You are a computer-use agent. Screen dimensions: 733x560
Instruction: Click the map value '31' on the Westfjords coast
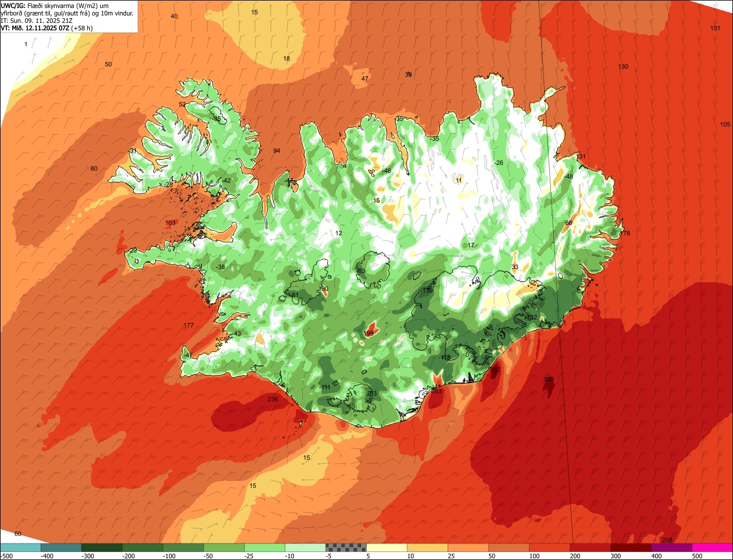[133, 151]
